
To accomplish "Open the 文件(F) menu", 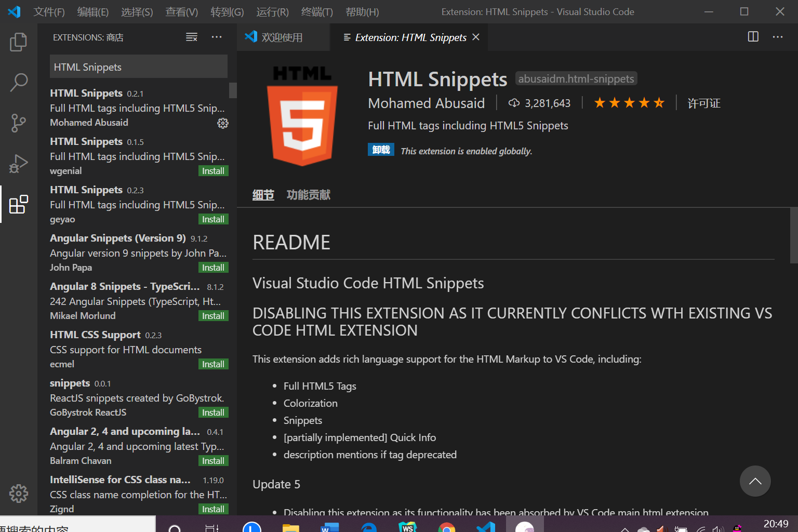I will tap(49, 12).
